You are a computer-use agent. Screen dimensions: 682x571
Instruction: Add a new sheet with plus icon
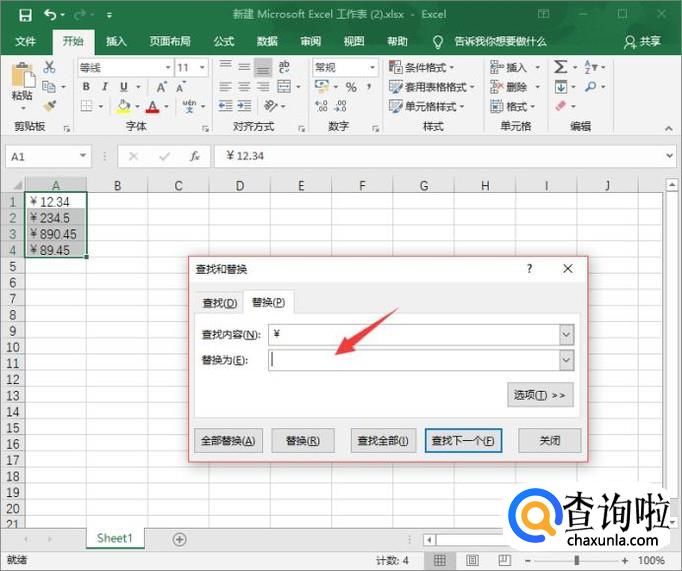179,539
